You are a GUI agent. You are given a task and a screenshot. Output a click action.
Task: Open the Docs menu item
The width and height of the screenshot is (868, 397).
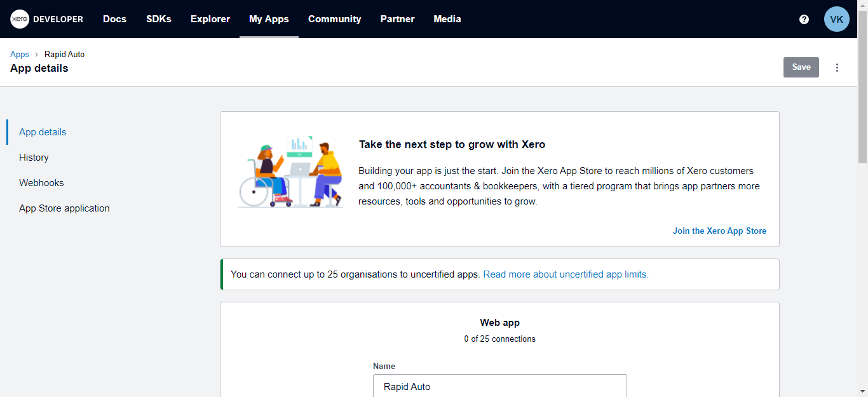(114, 19)
